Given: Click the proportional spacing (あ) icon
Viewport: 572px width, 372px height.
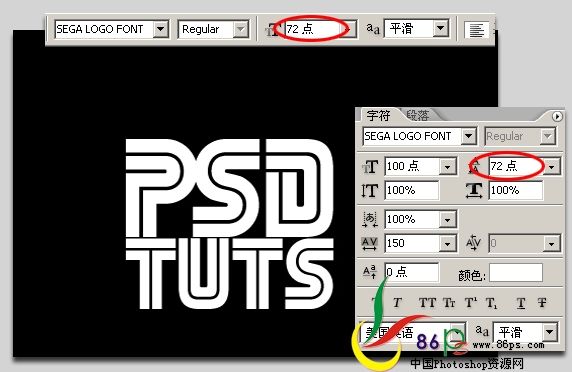Looking at the screenshot, I should (x=370, y=220).
